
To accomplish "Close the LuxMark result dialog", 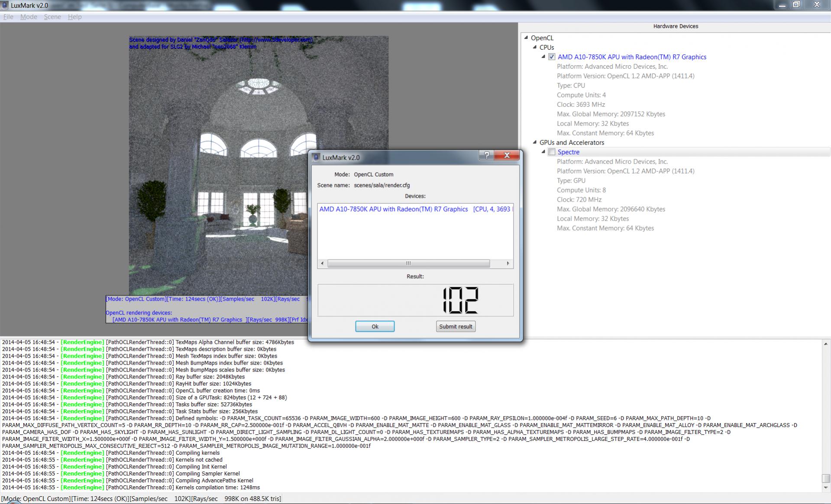I will point(507,155).
